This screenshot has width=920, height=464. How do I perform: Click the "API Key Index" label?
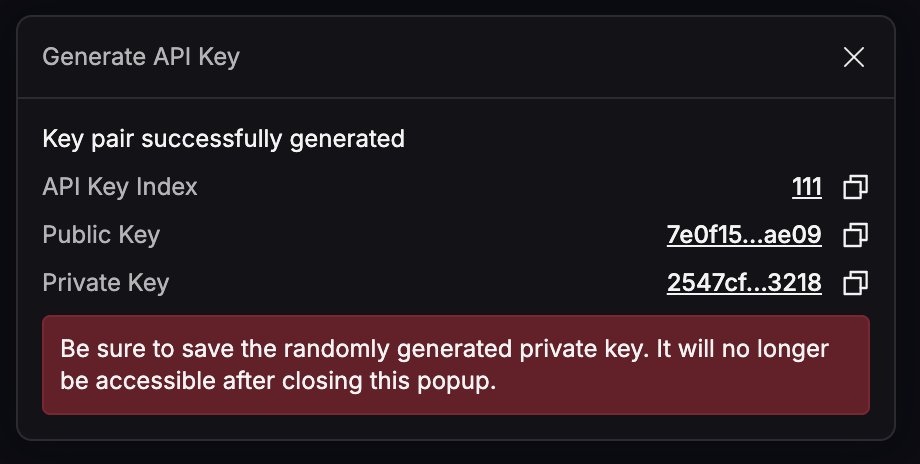[120, 187]
